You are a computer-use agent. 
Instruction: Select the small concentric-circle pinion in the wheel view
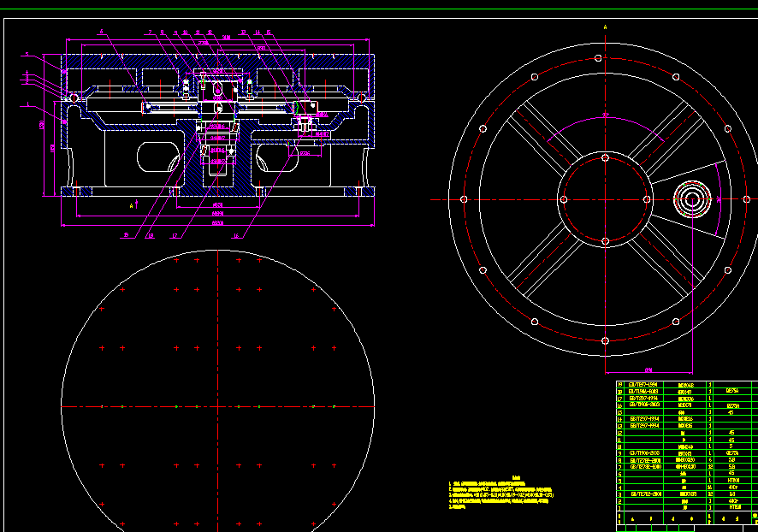[692, 199]
